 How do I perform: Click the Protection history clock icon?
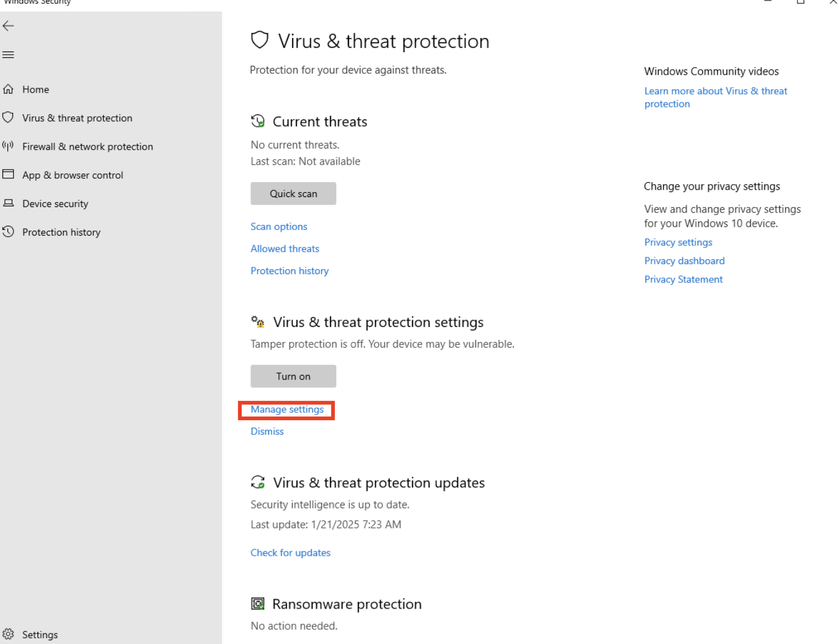point(8,232)
